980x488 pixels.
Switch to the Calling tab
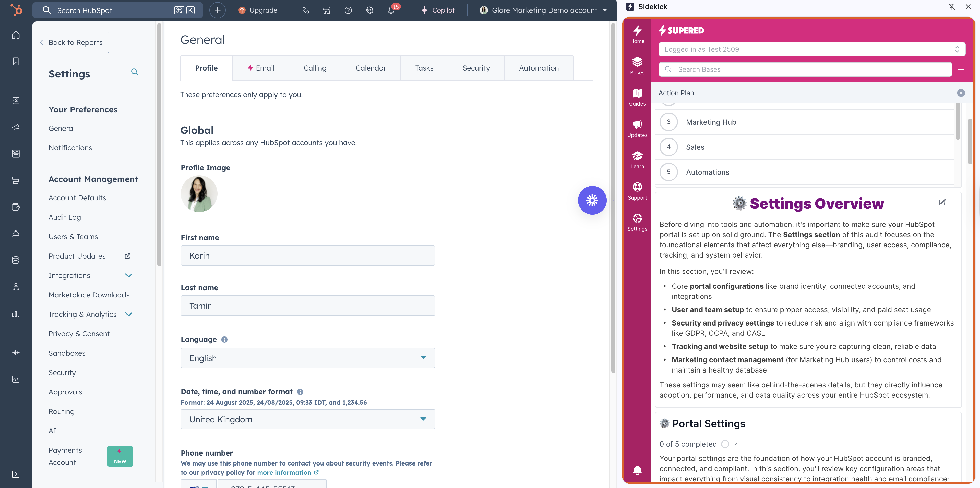(315, 68)
